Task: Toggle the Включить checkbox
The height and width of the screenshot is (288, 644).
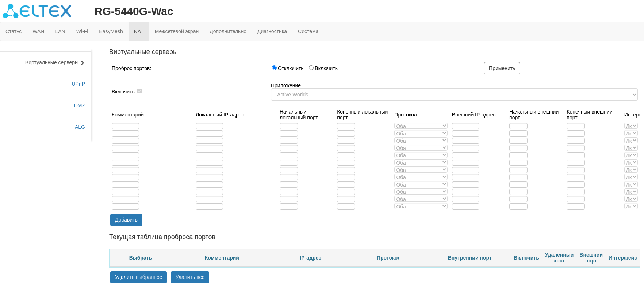Action: pyautogui.click(x=139, y=91)
